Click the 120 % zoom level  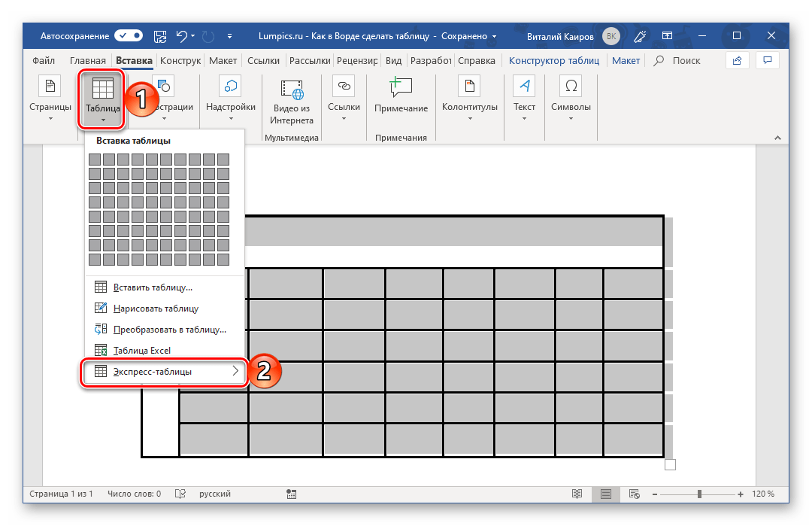[763, 494]
